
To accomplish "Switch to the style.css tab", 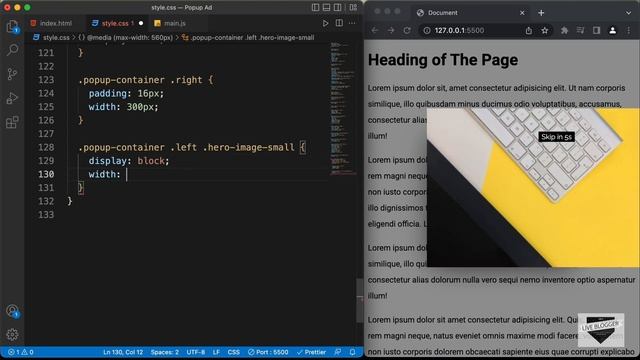I will [x=117, y=23].
